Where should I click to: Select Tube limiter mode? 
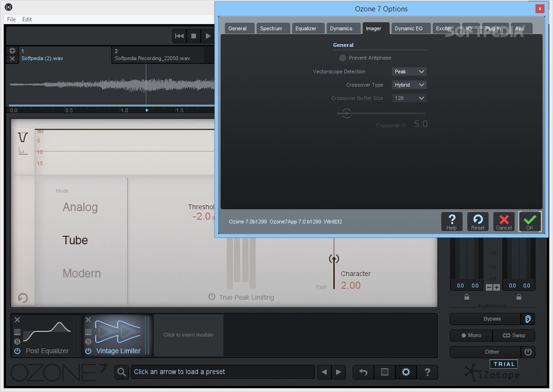pos(75,241)
